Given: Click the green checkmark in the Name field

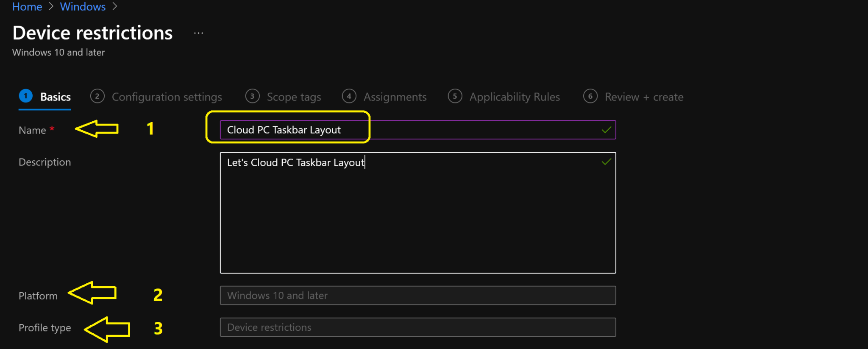Looking at the screenshot, I should tap(606, 130).
